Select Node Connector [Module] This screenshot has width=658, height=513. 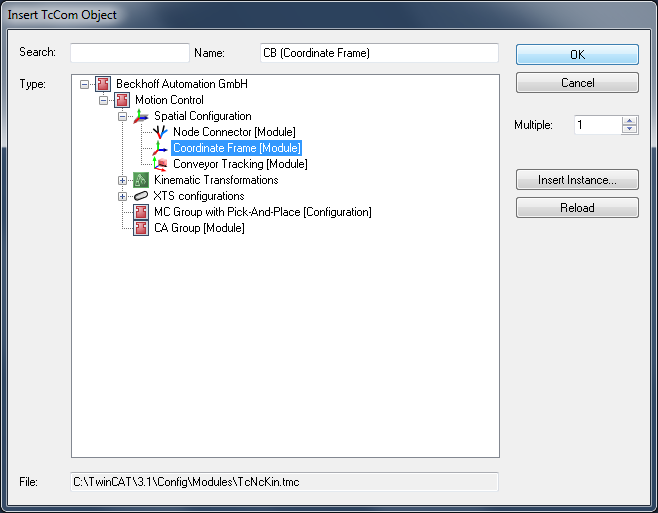tap(234, 132)
